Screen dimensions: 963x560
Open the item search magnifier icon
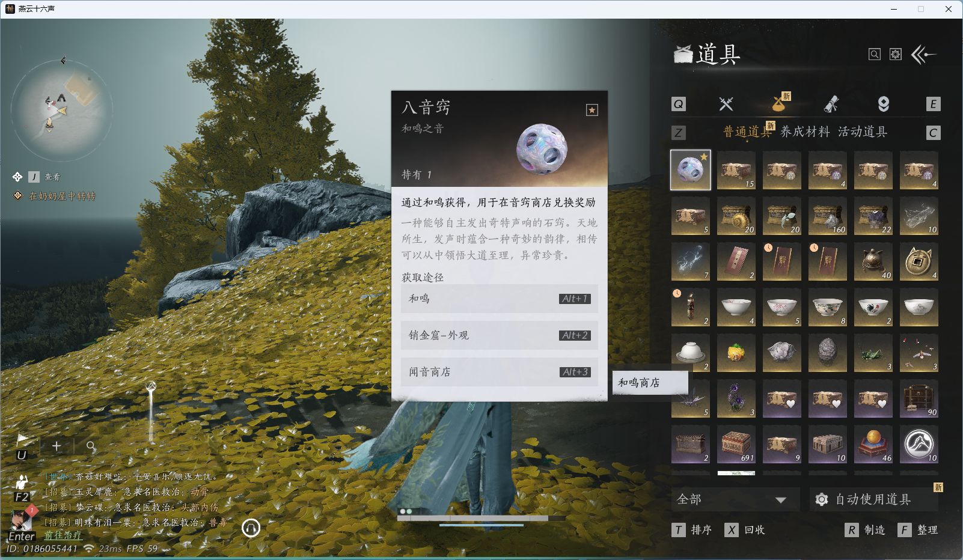point(875,55)
